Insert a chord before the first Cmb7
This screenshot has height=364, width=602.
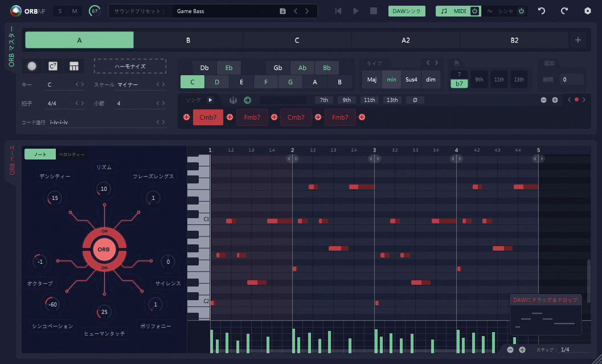(x=186, y=117)
